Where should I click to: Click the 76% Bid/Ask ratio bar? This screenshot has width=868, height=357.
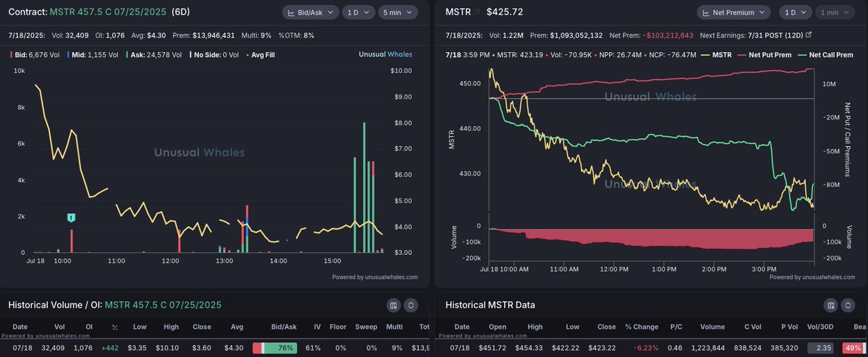275,348
